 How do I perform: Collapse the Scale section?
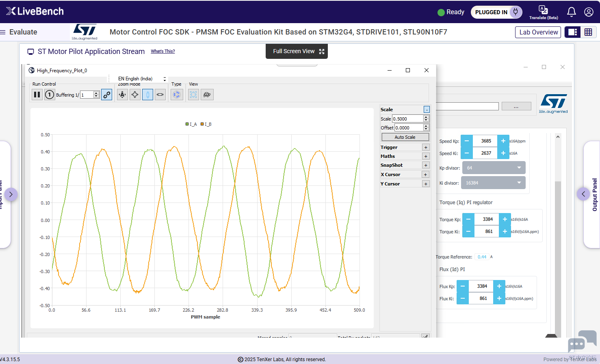(427, 110)
